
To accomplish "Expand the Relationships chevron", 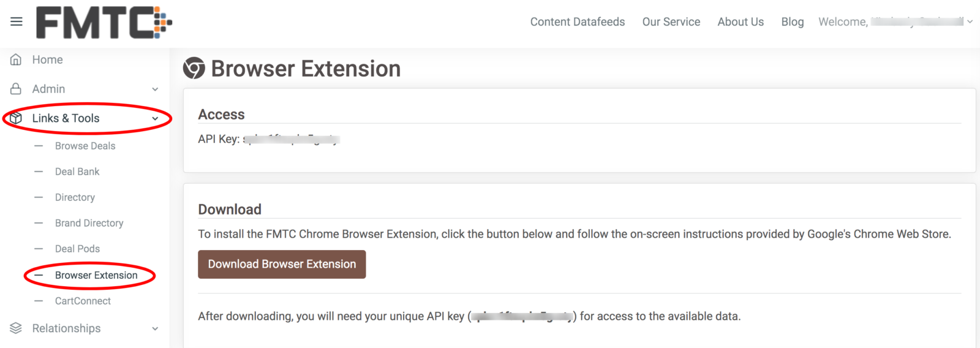I will click(155, 329).
